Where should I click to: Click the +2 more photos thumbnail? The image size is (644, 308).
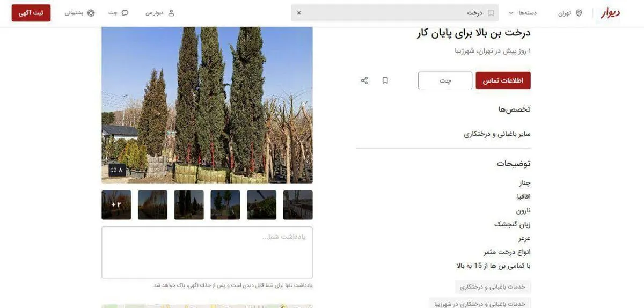click(116, 205)
